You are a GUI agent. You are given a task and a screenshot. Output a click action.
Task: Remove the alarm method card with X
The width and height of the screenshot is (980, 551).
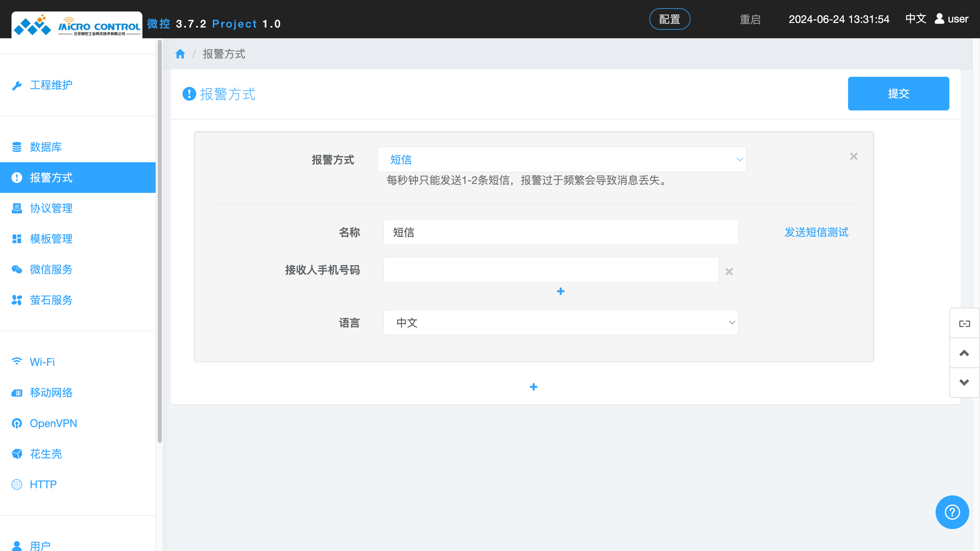pyautogui.click(x=854, y=156)
